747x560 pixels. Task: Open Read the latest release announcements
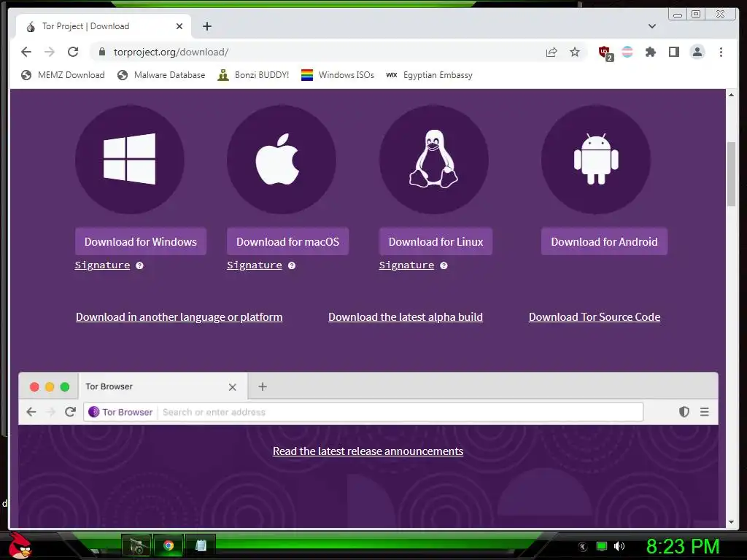tap(368, 451)
